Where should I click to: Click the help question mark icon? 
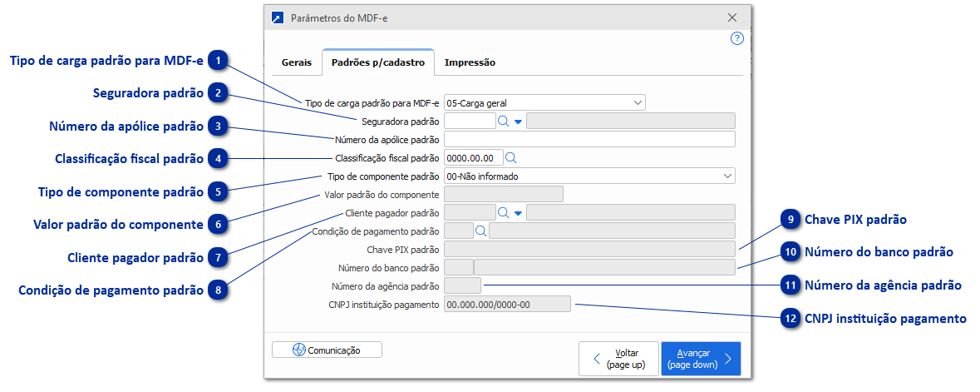click(736, 38)
